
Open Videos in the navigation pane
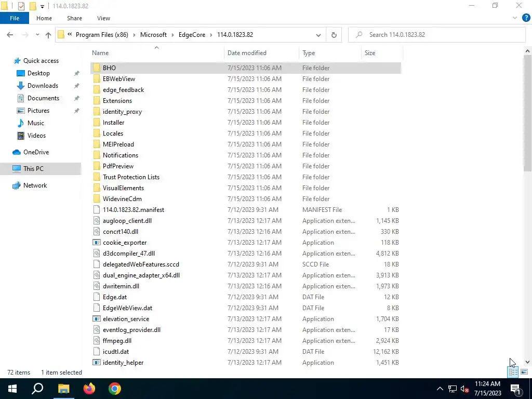[x=36, y=136]
